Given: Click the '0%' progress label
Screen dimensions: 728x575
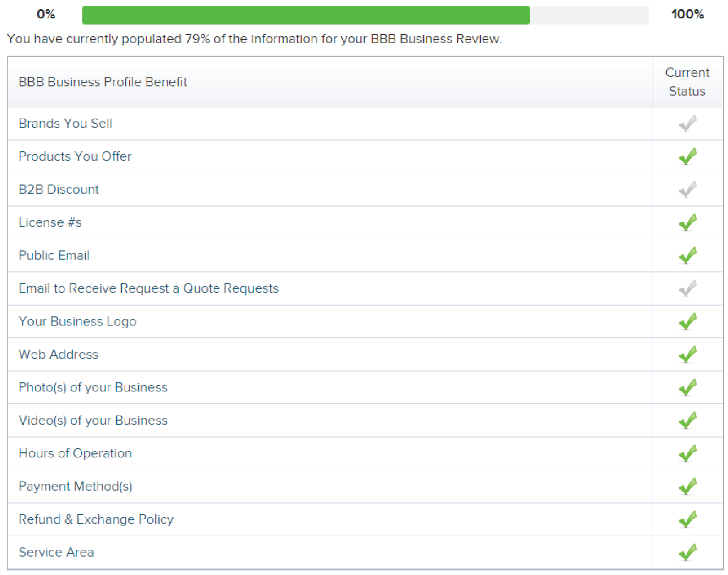Looking at the screenshot, I should click(x=46, y=14).
